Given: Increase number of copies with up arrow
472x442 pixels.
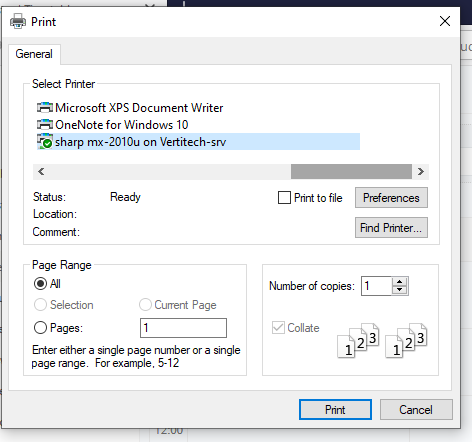Looking at the screenshot, I should pyautogui.click(x=399, y=282).
